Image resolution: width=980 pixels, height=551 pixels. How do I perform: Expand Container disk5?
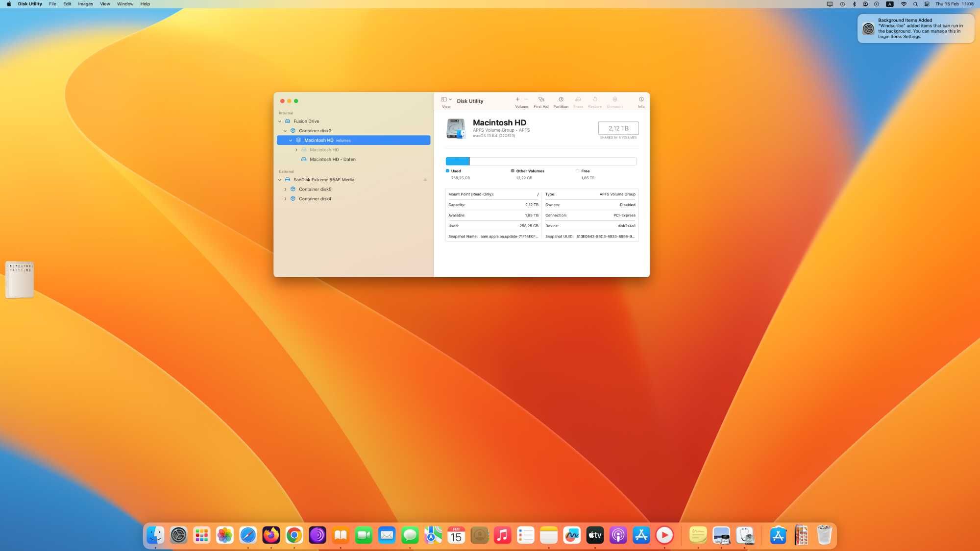point(285,190)
